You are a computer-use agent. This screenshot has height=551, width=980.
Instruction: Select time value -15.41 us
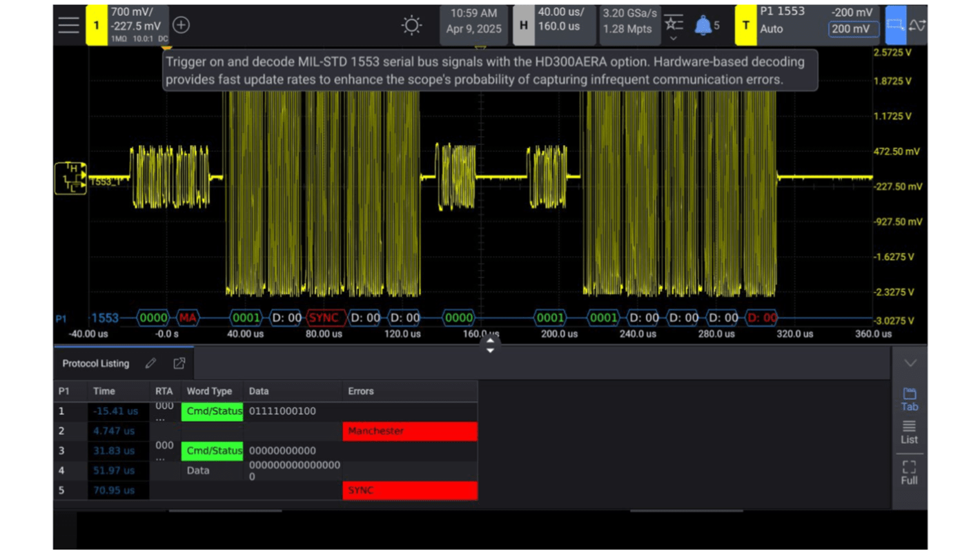[x=116, y=411]
